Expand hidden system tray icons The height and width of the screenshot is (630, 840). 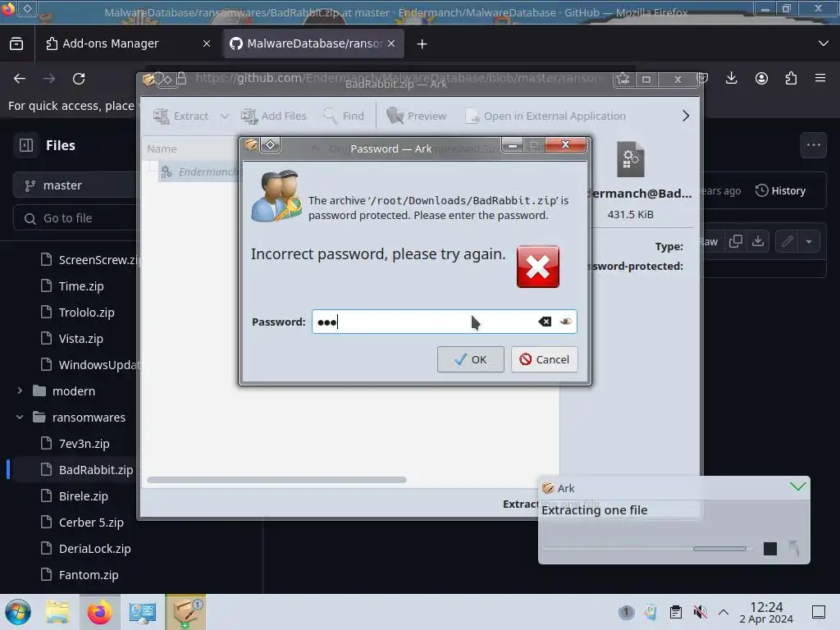(x=724, y=612)
